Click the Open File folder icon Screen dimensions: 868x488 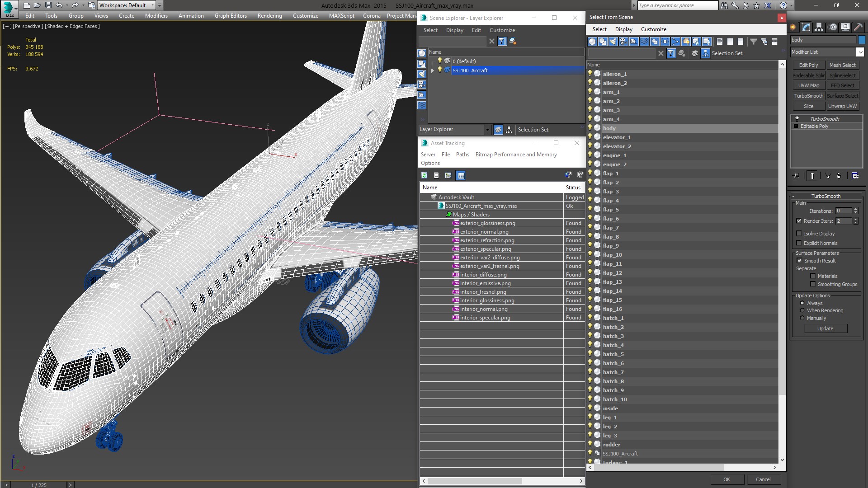tap(38, 5)
